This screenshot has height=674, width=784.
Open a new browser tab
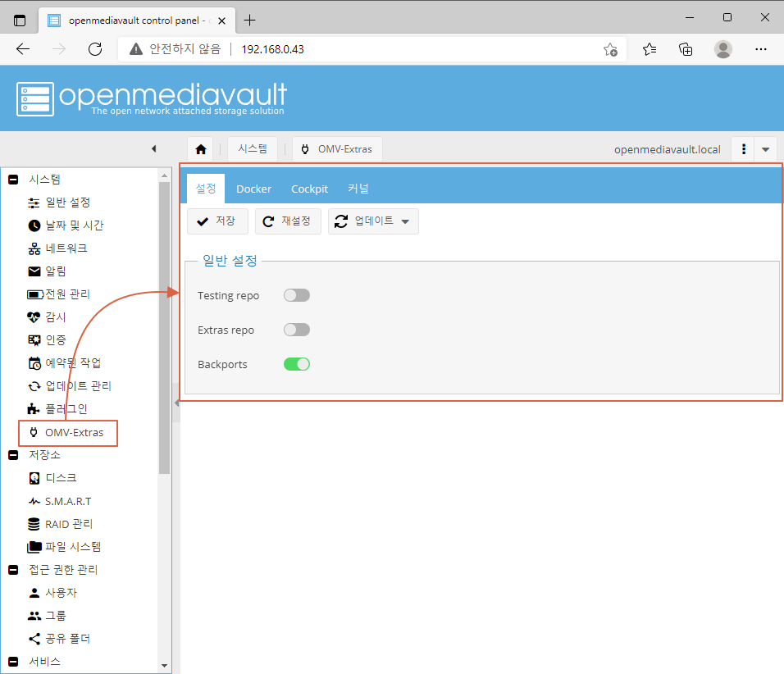(249, 20)
